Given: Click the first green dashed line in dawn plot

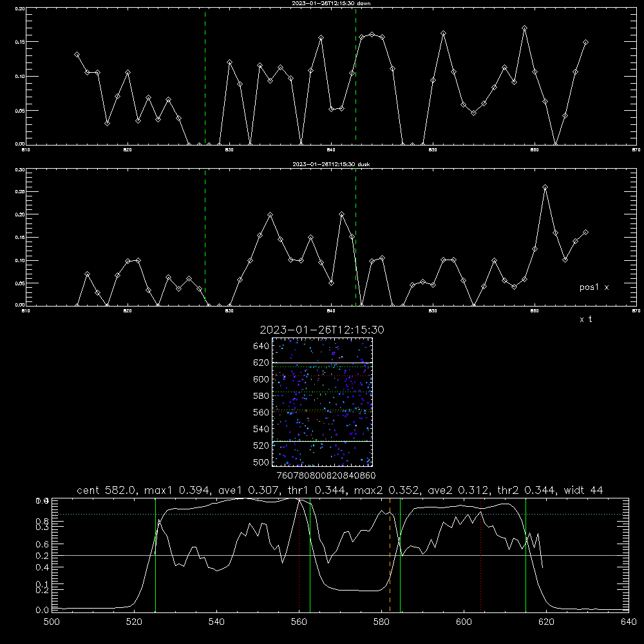Looking at the screenshot, I should 205,77.
